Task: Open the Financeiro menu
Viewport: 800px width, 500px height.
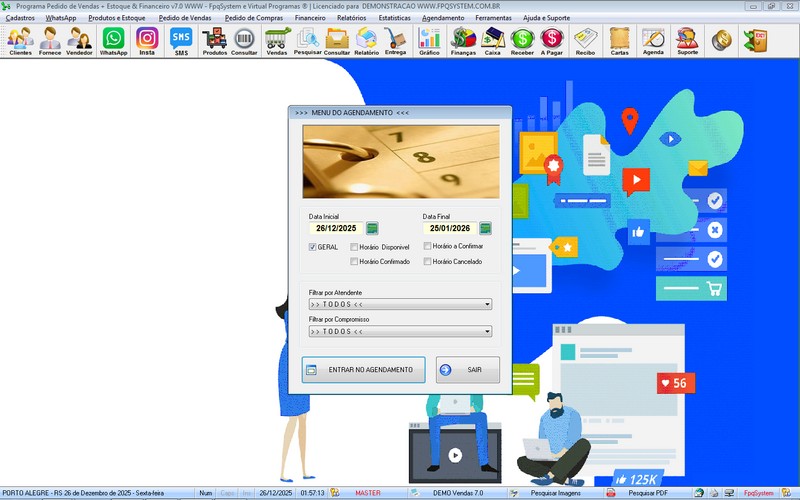Action: click(x=310, y=18)
